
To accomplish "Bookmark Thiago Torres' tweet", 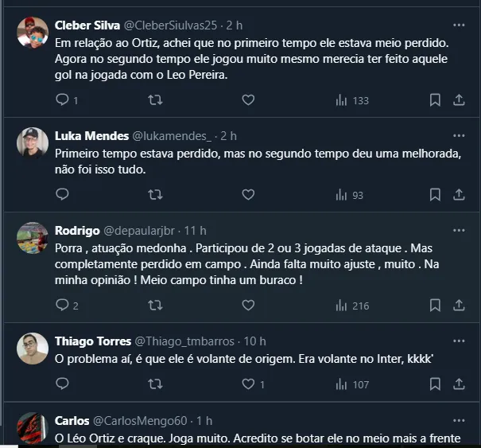I will [x=436, y=384].
